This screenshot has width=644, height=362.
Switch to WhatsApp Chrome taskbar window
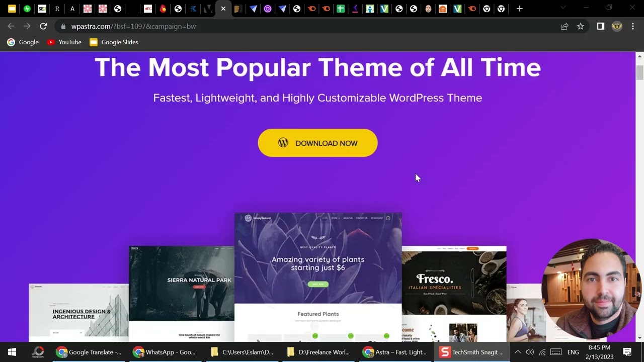(165, 352)
